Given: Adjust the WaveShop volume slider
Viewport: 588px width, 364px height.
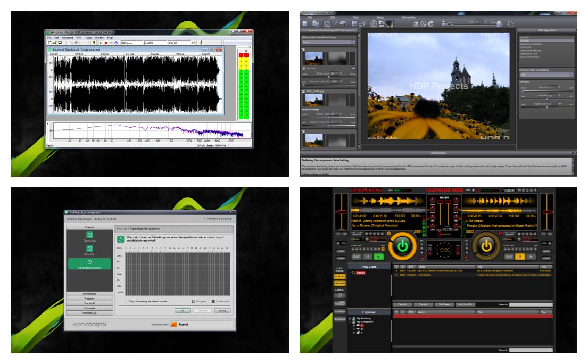Looking at the screenshot, I should coord(213,43).
